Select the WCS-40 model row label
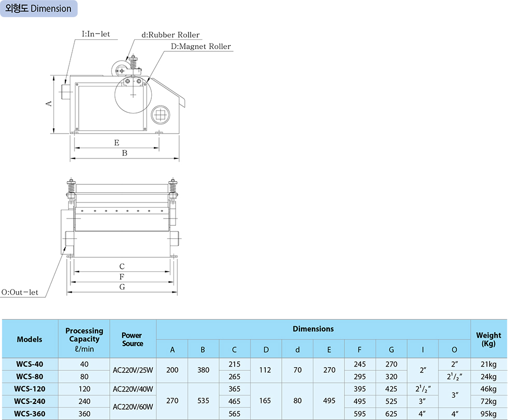The image size is (518, 420). coord(30,365)
